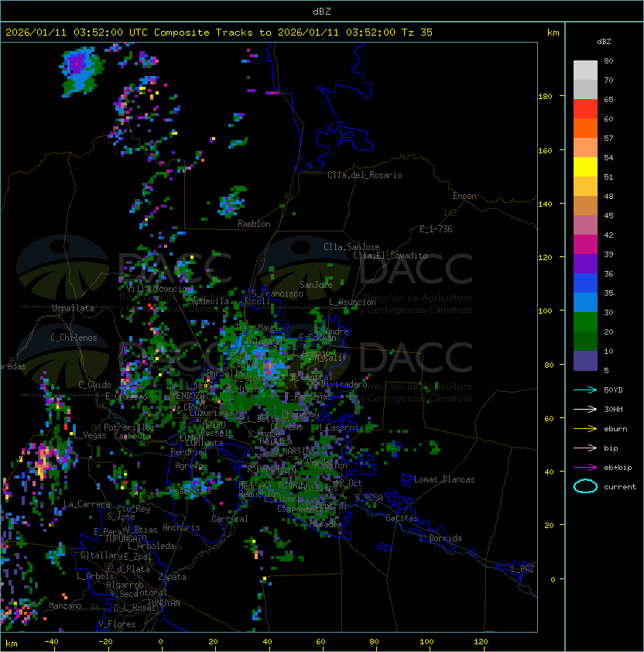Select the slate 5-10 dBZ legend swatch

tap(585, 361)
